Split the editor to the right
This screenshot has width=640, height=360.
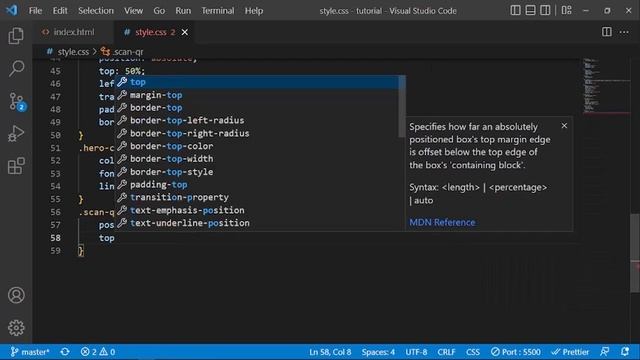coord(607,32)
